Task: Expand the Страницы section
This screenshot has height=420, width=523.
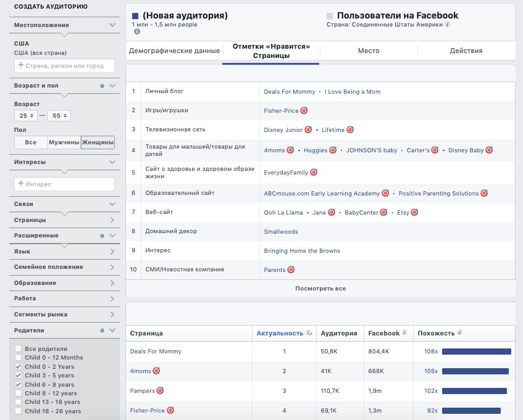Action: pyautogui.click(x=112, y=220)
